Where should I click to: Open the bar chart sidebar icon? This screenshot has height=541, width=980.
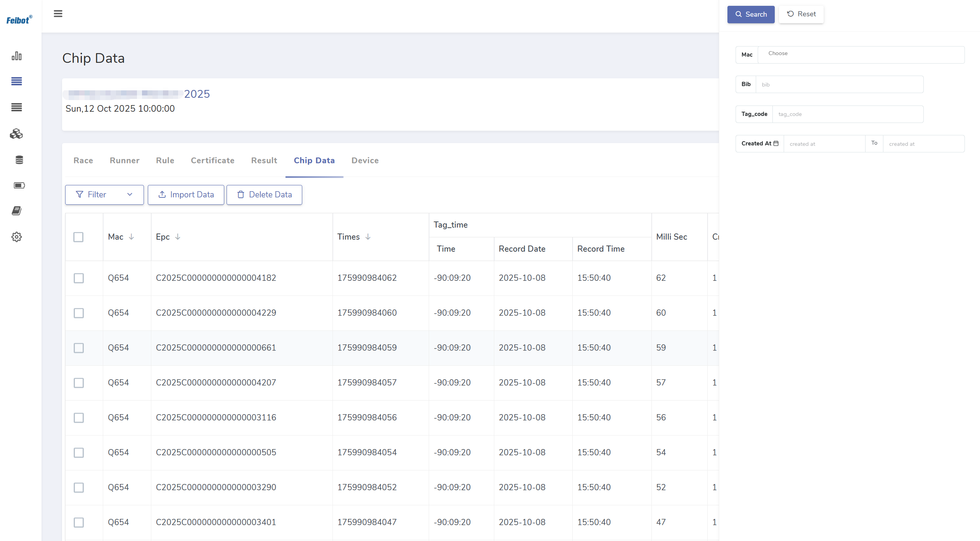[x=17, y=56]
